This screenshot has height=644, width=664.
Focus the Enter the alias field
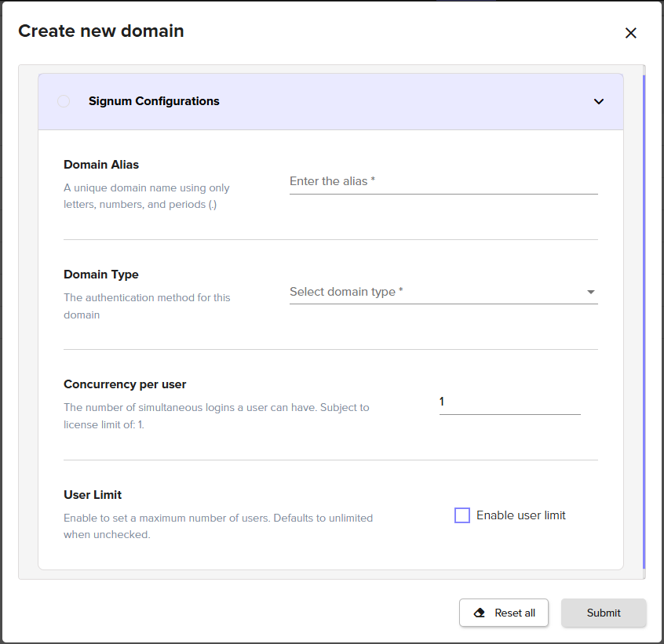tap(443, 181)
